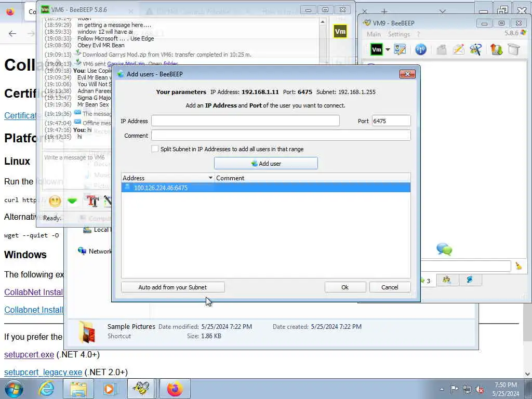Open Internet Explorer from the taskbar
Viewport: 532px width, 399px height.
[46, 389]
